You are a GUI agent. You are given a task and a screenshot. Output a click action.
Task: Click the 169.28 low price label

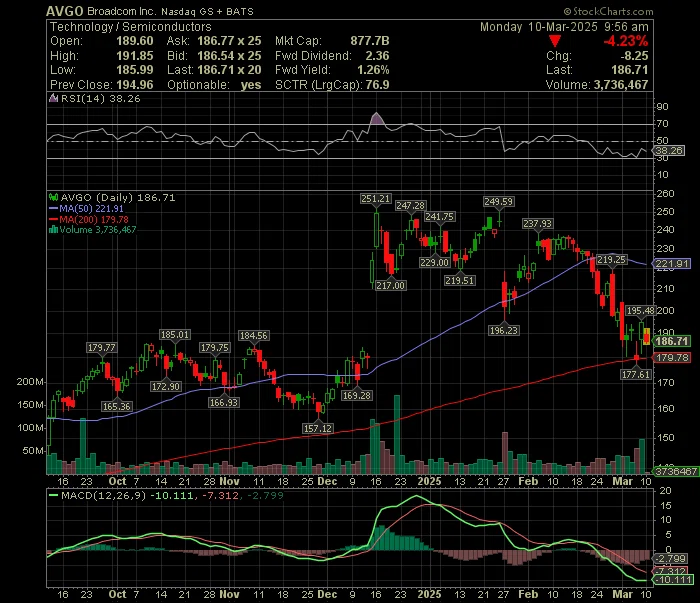356,395
